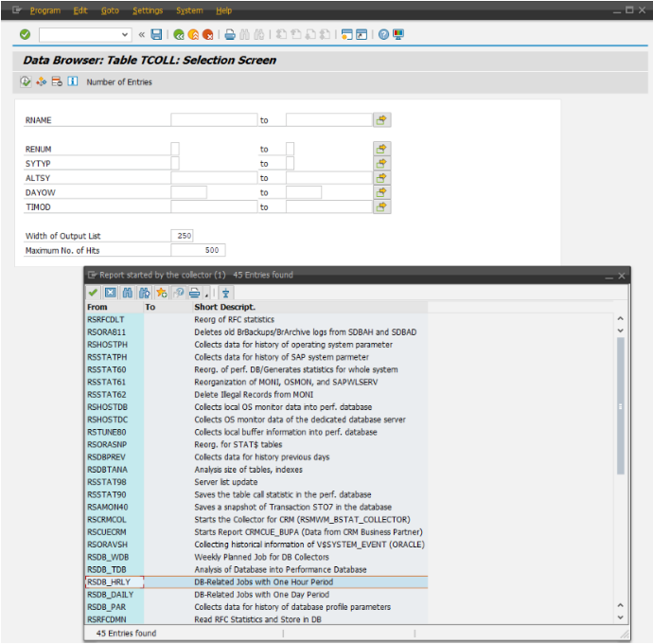Click the orange Exit icon
The width and height of the screenshot is (653, 644).
[x=193, y=34]
